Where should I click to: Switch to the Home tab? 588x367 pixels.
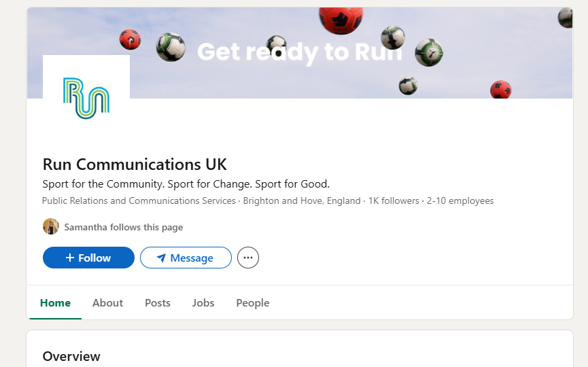coord(55,303)
